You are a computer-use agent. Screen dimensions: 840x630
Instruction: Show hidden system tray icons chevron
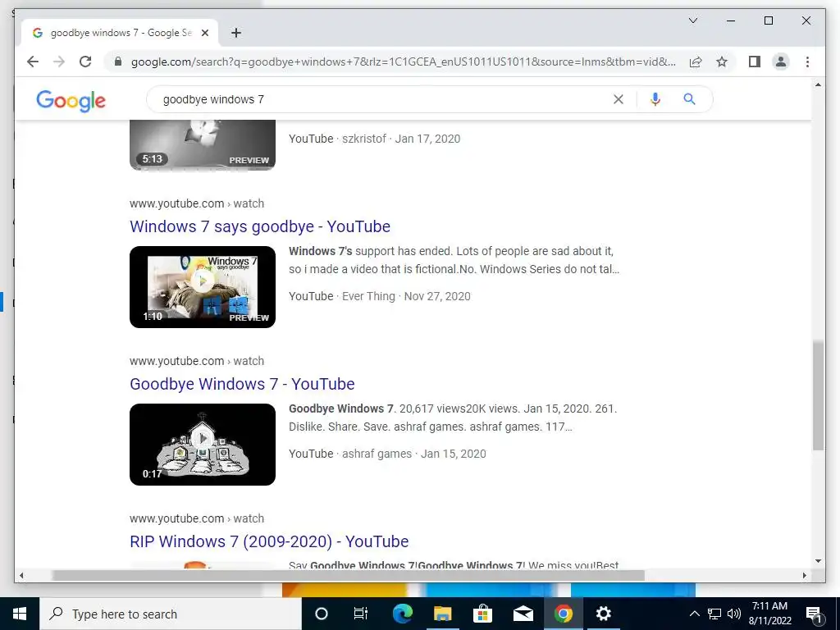tap(694, 614)
